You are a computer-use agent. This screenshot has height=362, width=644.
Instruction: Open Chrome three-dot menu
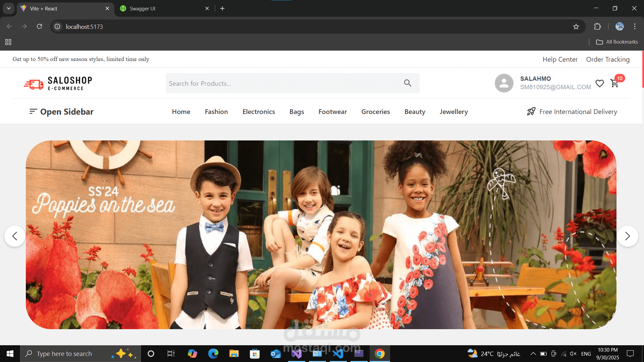pos(635,26)
